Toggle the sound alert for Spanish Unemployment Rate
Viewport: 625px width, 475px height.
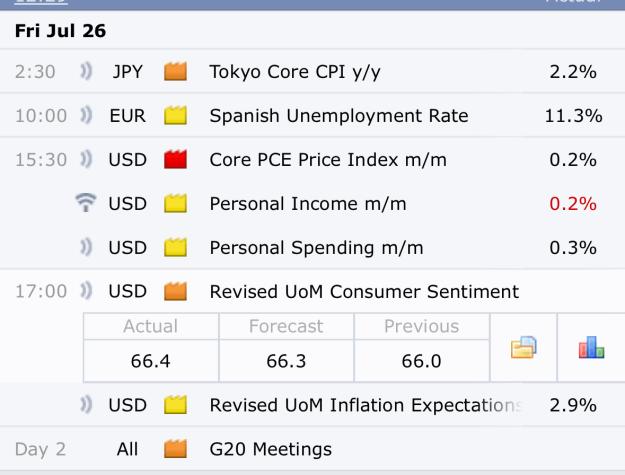pyautogui.click(x=86, y=116)
